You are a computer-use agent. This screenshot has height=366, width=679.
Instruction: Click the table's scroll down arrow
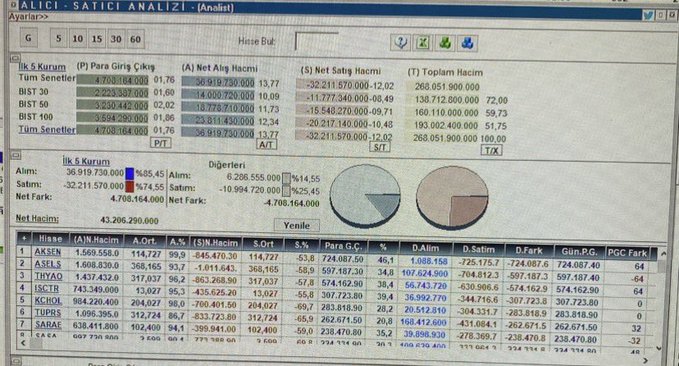click(x=660, y=348)
